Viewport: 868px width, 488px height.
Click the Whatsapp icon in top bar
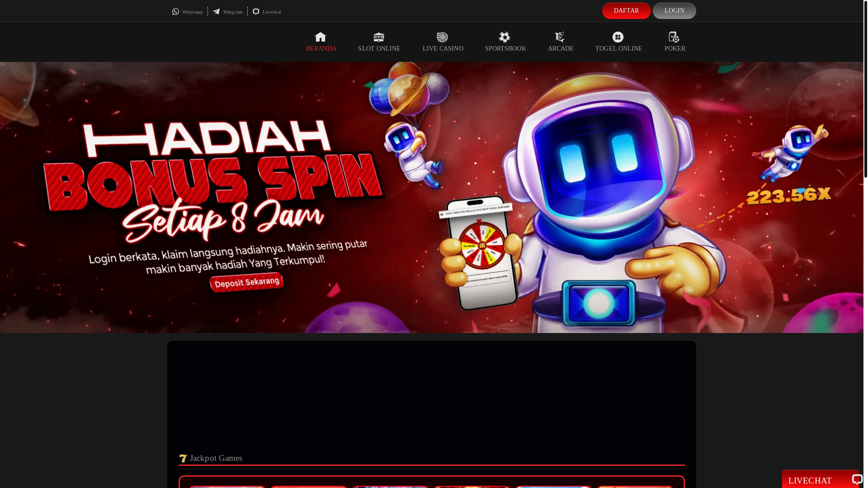point(175,12)
